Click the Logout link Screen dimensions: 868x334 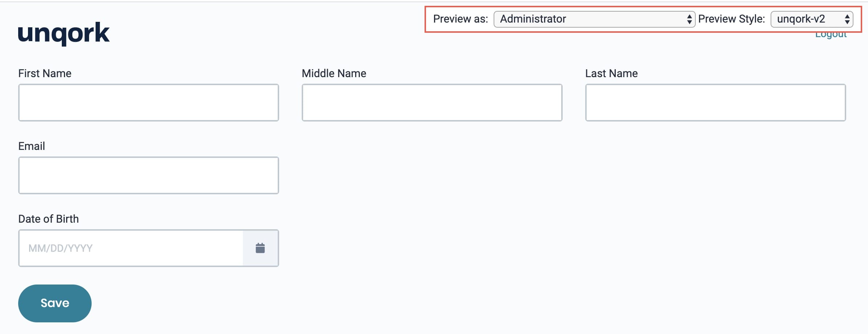click(x=831, y=35)
